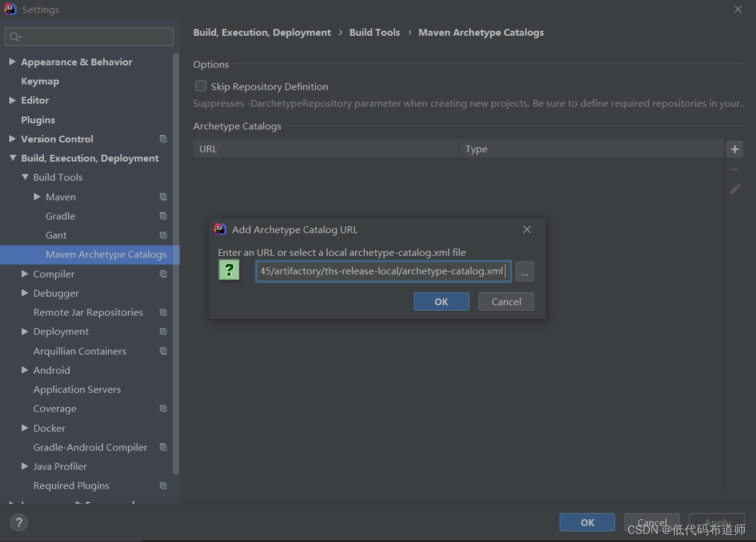Click the URL column header
756x542 pixels.
(326, 149)
